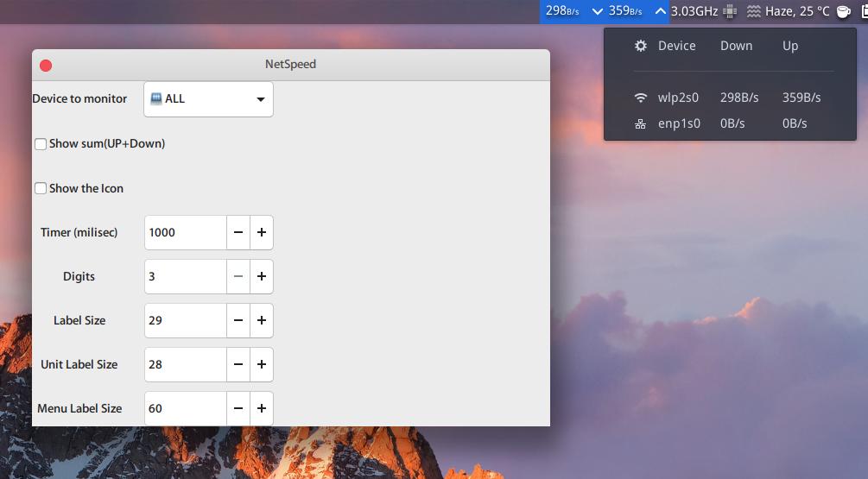868x479 pixels.
Task: Click the Device column header in menu
Action: pyautogui.click(x=676, y=46)
